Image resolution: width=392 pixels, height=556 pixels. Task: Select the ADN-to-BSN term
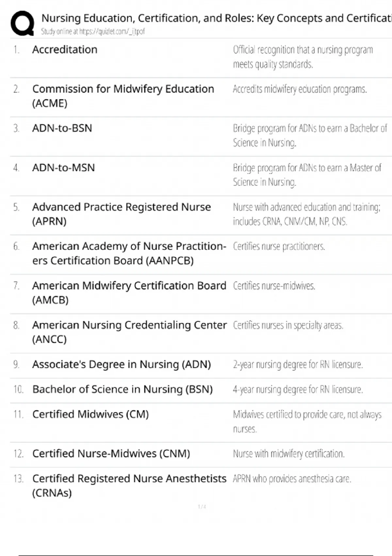click(x=62, y=128)
